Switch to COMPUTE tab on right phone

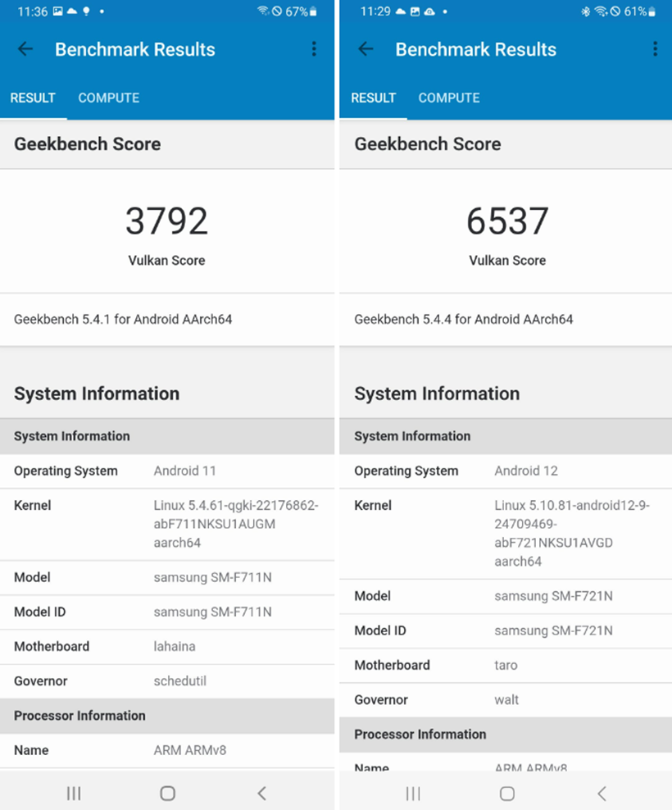click(x=449, y=98)
